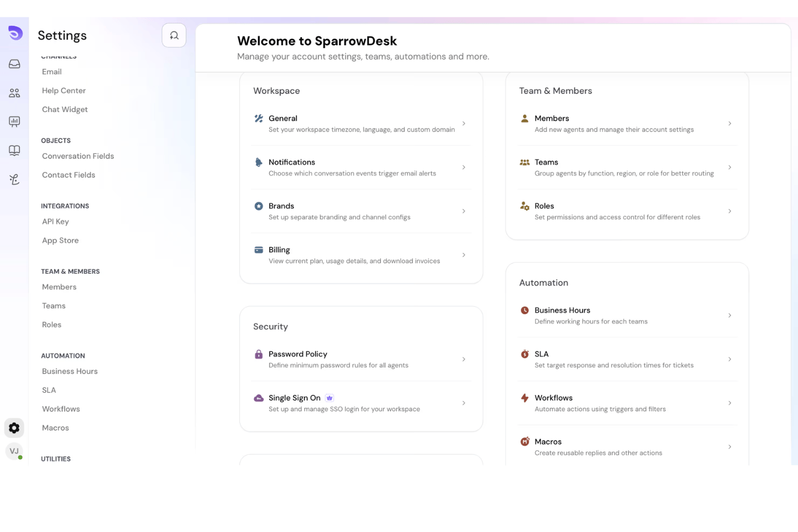Click 'Automate actions using triggers and filters'
798x532 pixels.
tap(600, 409)
